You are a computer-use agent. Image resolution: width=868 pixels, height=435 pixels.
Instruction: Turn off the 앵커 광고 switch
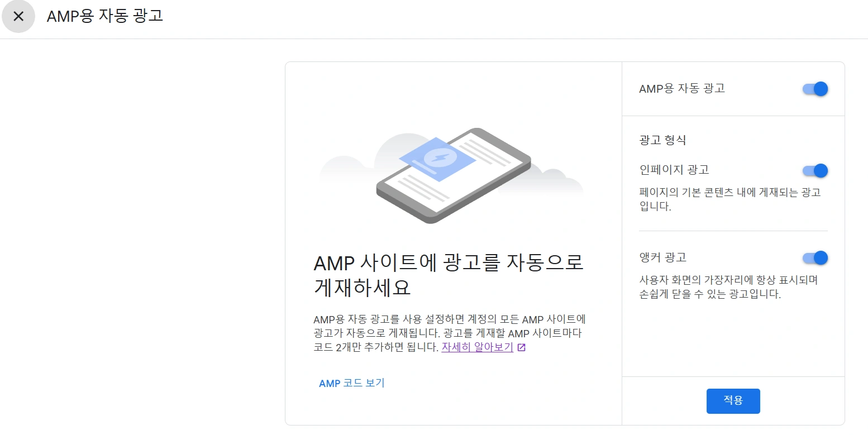tap(815, 257)
